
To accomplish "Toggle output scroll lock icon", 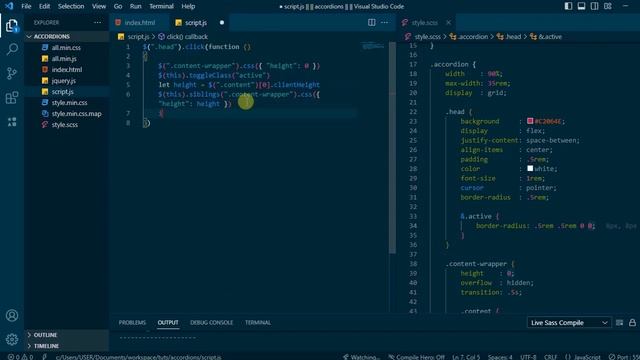I will click(632, 322).
